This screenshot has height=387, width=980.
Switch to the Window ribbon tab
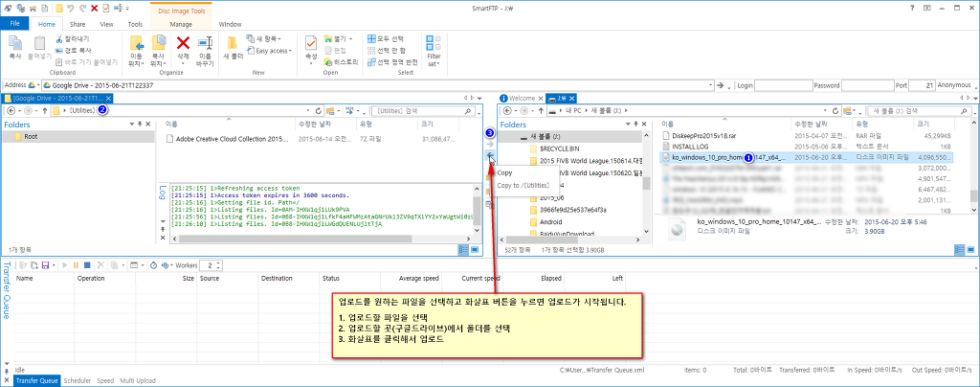pyautogui.click(x=230, y=24)
